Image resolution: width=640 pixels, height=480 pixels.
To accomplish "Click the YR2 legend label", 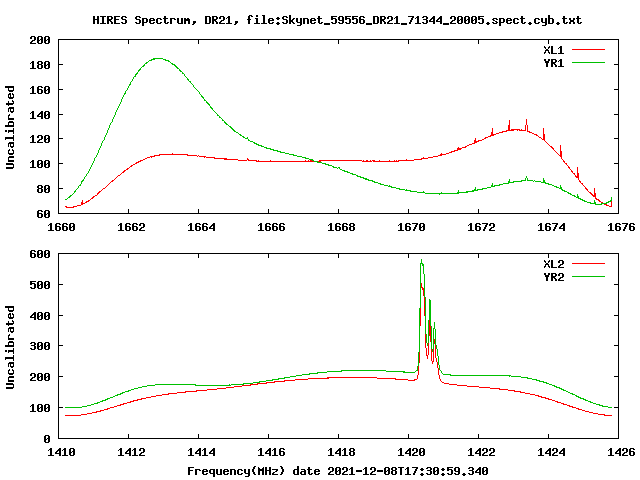I will tap(553, 277).
